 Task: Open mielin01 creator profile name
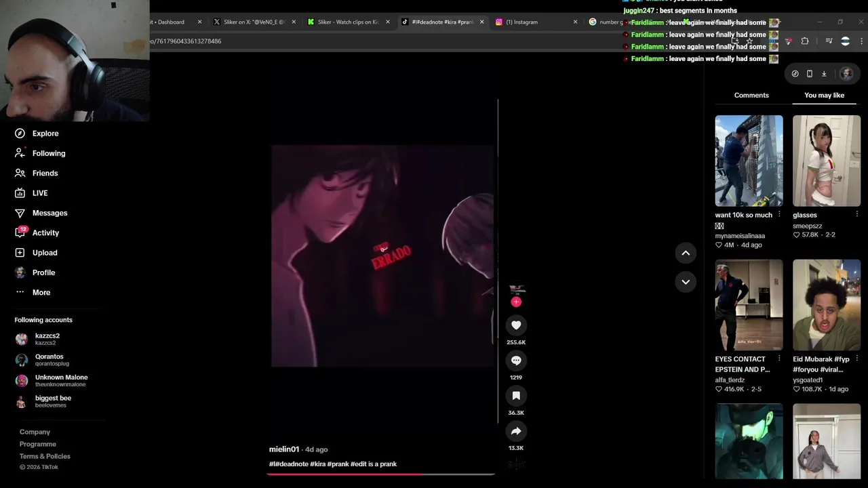[284, 449]
